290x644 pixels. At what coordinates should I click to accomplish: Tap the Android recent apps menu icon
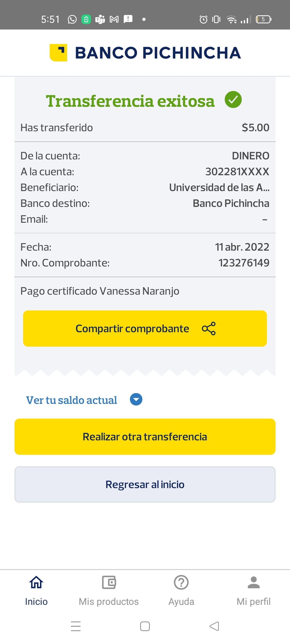point(76,626)
